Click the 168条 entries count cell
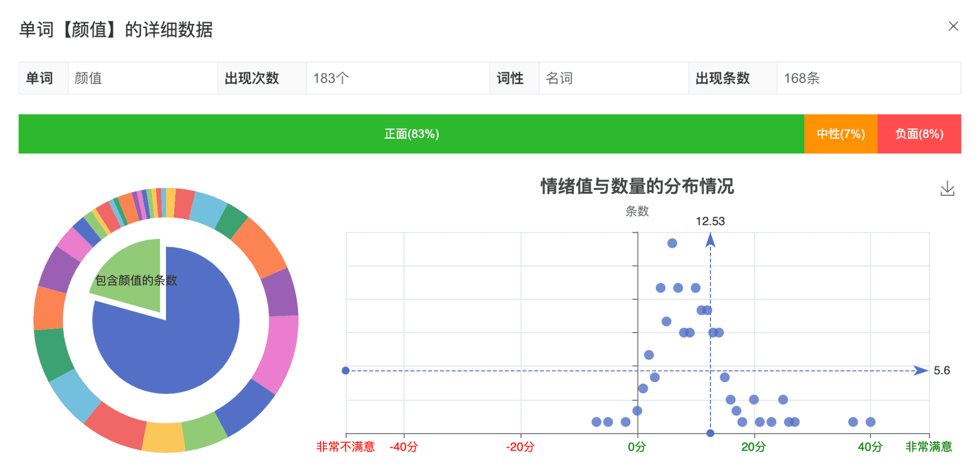980x472 pixels. point(801,78)
